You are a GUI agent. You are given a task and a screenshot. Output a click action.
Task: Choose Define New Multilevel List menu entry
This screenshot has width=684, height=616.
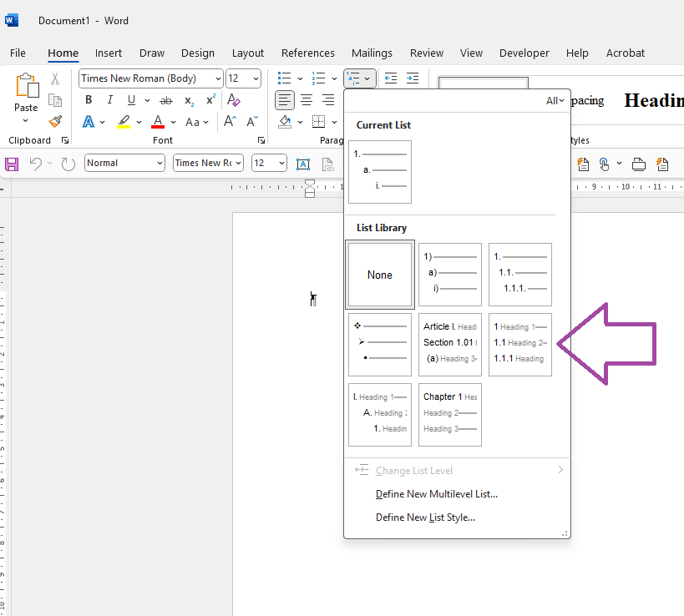pos(437,494)
